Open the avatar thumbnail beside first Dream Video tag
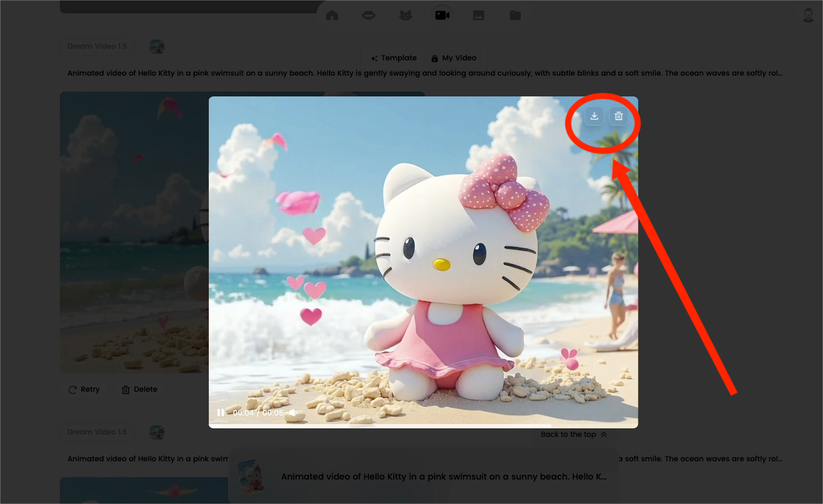This screenshot has width=823, height=504. (x=157, y=47)
